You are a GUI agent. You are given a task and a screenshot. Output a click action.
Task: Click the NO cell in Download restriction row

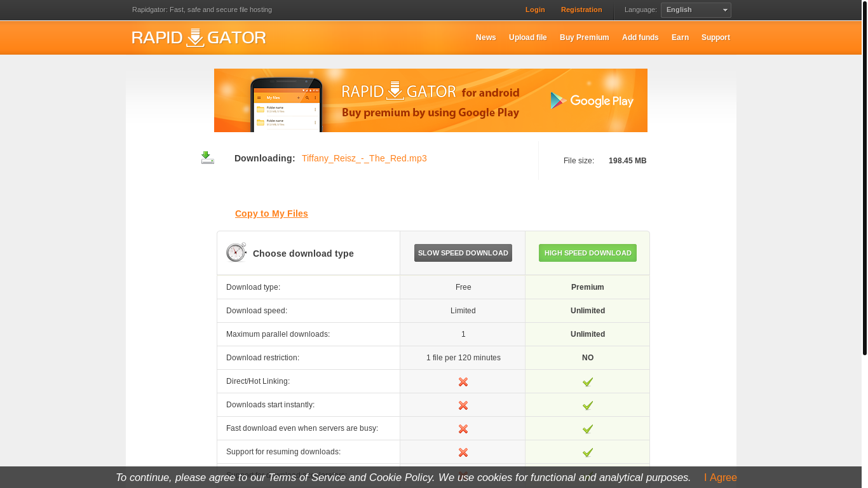[x=588, y=358]
